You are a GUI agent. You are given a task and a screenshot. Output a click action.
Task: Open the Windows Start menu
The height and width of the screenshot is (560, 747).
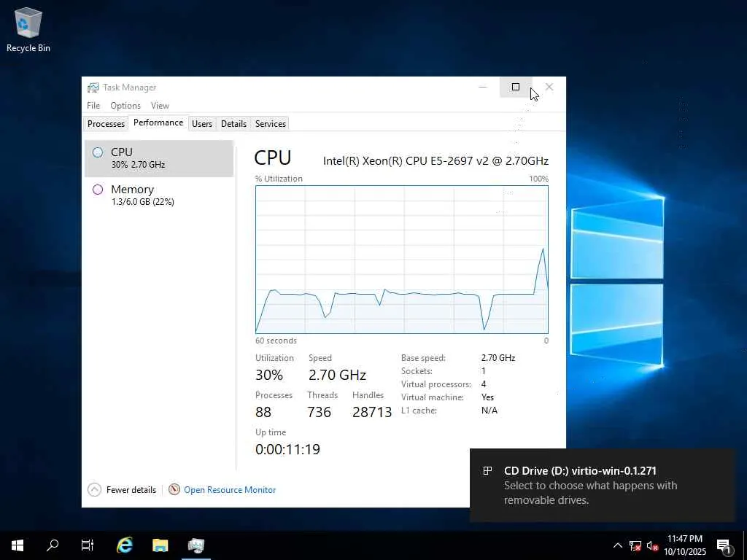coord(18,545)
